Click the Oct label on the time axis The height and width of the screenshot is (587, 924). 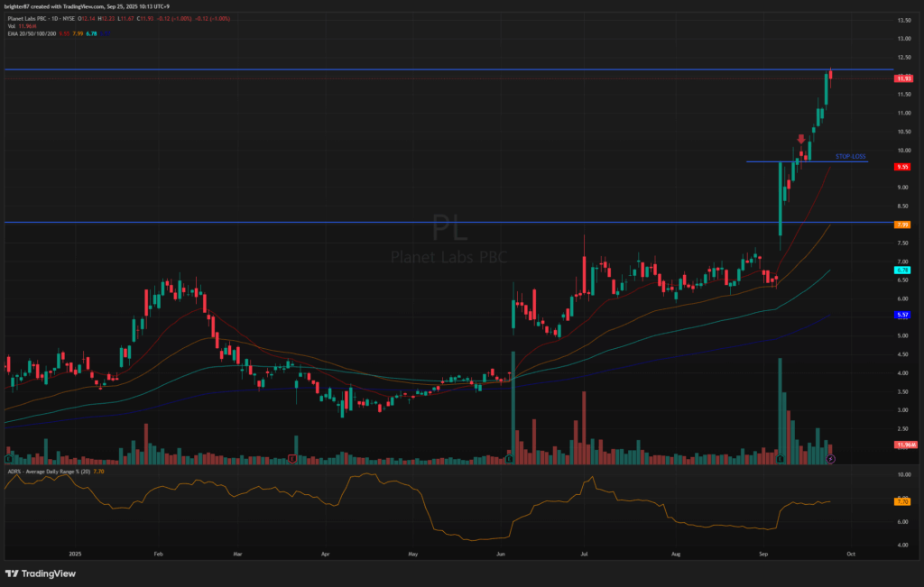click(x=850, y=554)
